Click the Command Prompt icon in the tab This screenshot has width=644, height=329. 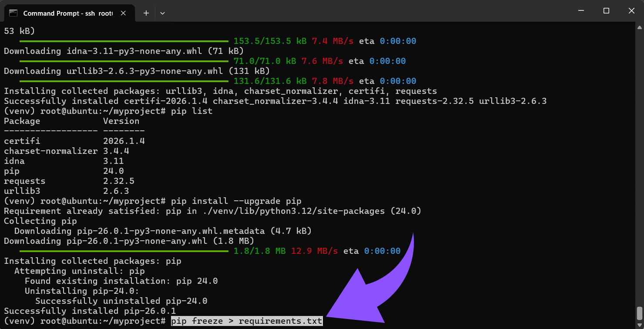[13, 13]
